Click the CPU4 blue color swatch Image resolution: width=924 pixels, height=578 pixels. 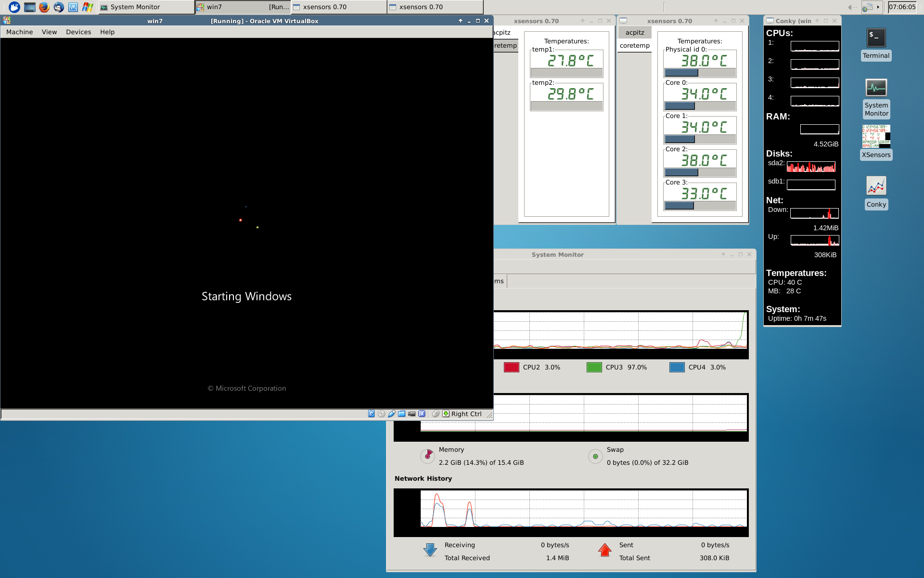(677, 368)
